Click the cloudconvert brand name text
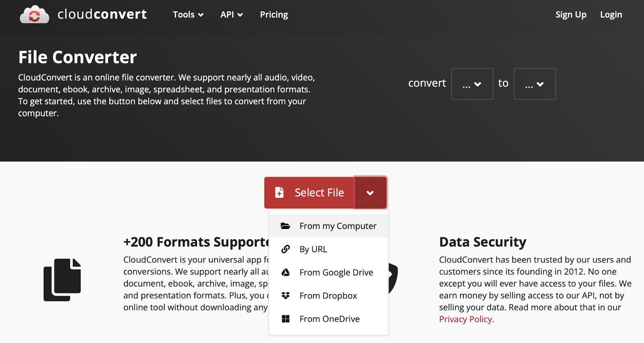644x343 pixels. [102, 15]
